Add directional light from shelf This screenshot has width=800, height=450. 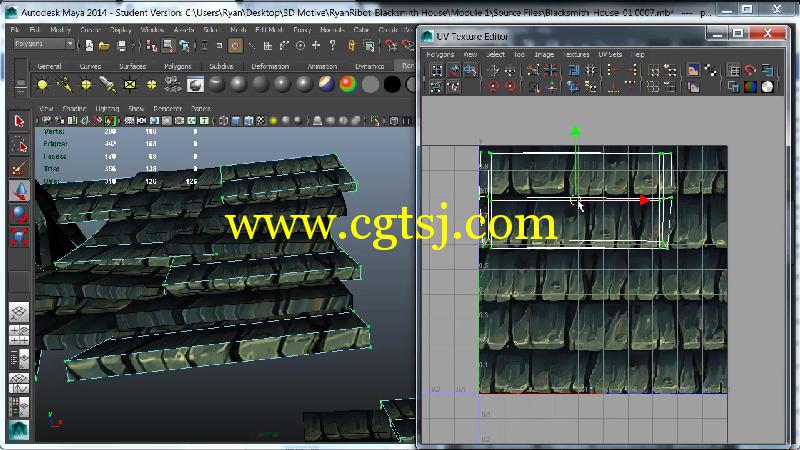[64, 85]
